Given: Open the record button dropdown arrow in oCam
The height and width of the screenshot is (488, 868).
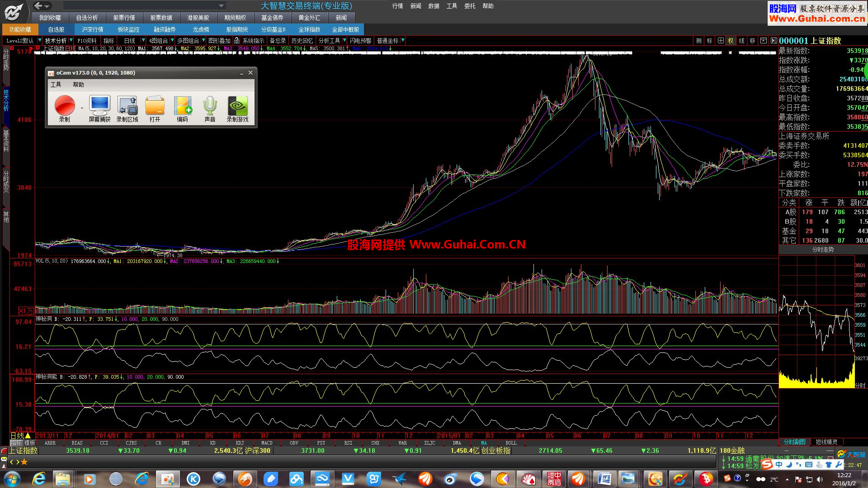Looking at the screenshot, I should 82,108.
